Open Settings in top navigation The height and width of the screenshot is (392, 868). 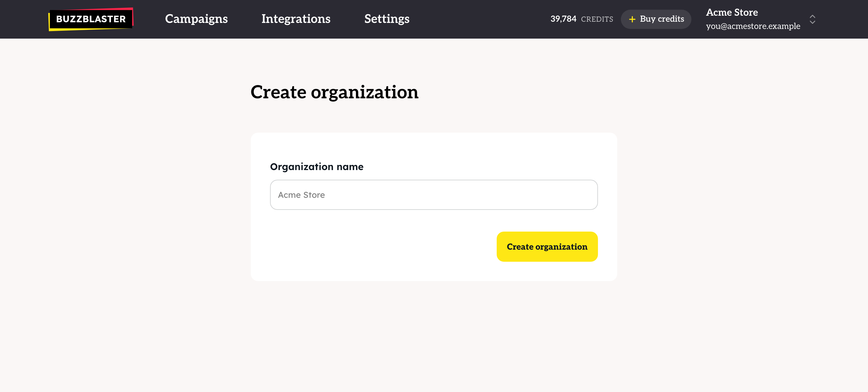pos(387,19)
